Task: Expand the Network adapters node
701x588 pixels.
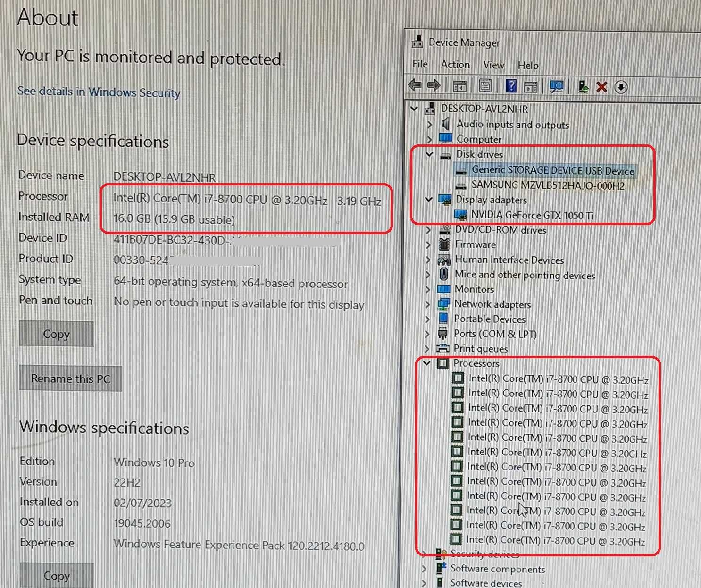Action: pos(427,304)
